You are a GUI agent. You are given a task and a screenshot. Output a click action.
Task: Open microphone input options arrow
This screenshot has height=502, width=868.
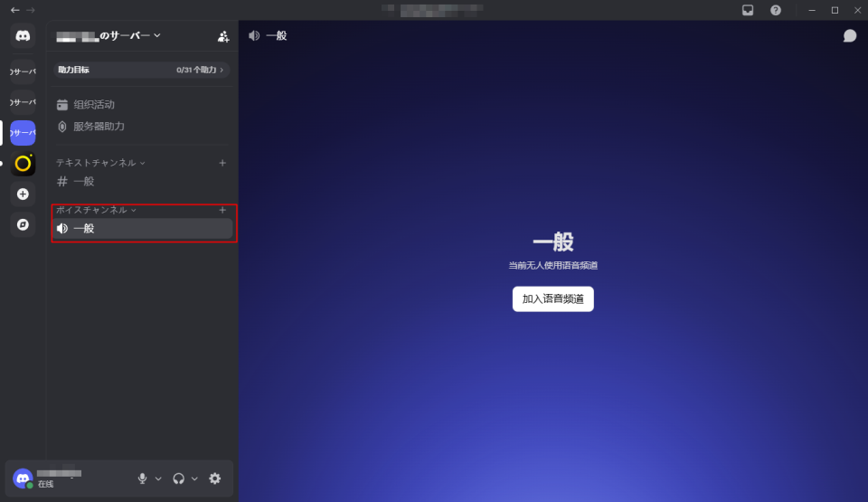158,478
